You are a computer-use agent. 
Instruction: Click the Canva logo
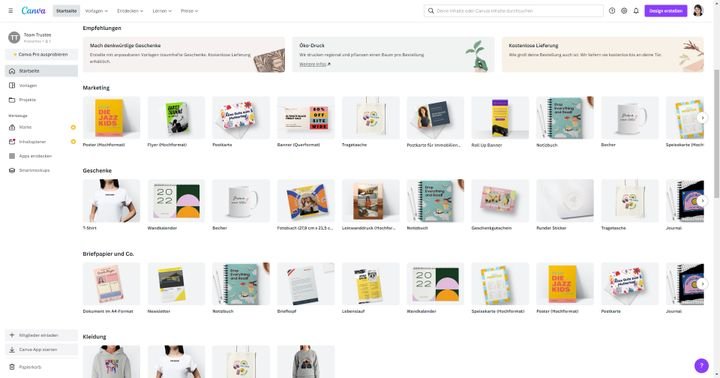[34, 11]
